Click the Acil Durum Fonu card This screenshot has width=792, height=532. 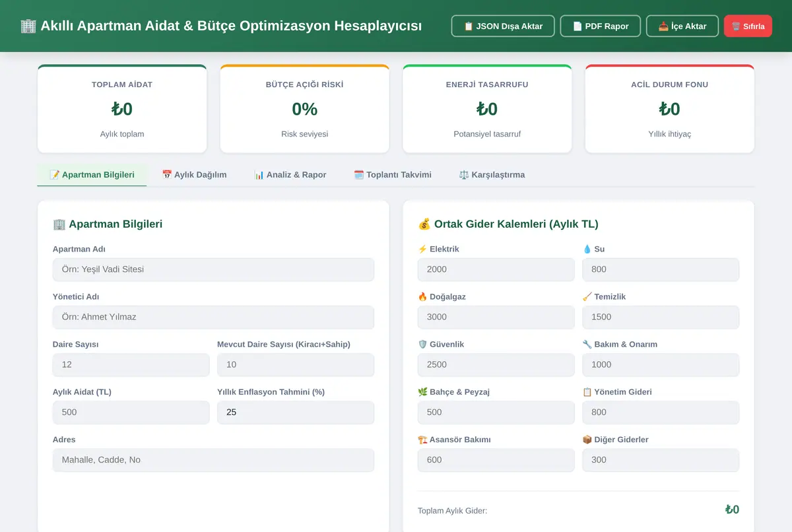pos(669,109)
